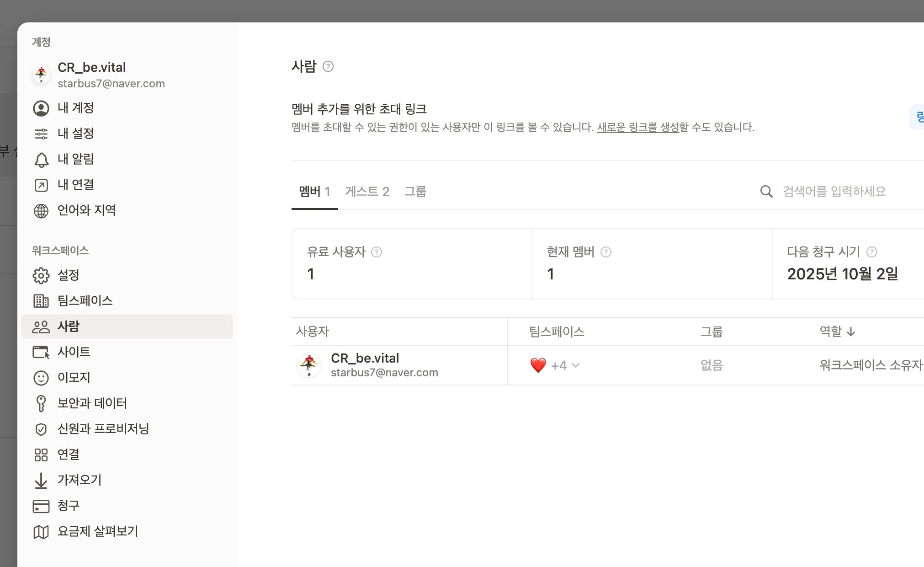Viewport: 924px width, 567px height.
Task: Open 청구 credit card icon
Action: (x=41, y=506)
